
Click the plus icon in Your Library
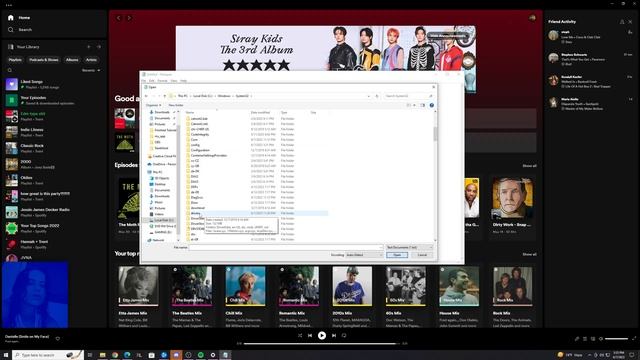pos(89,47)
